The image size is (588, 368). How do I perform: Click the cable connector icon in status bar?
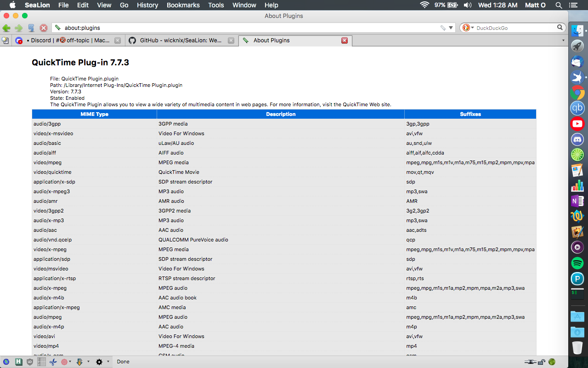click(x=530, y=362)
